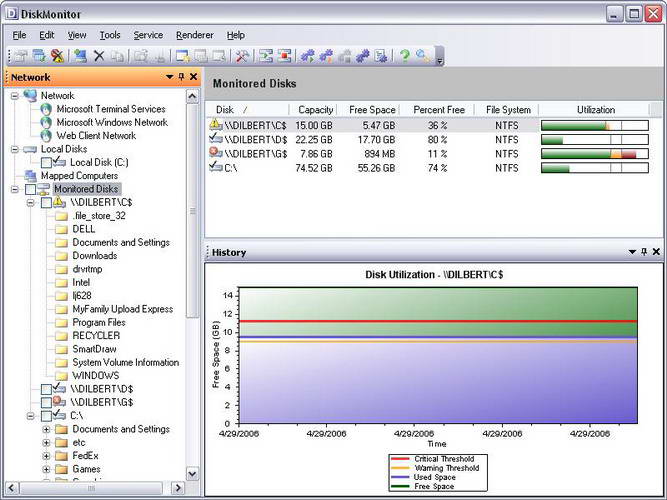667x500 pixels.
Task: Click the Mapped Computers icon in tree
Action: 29,175
